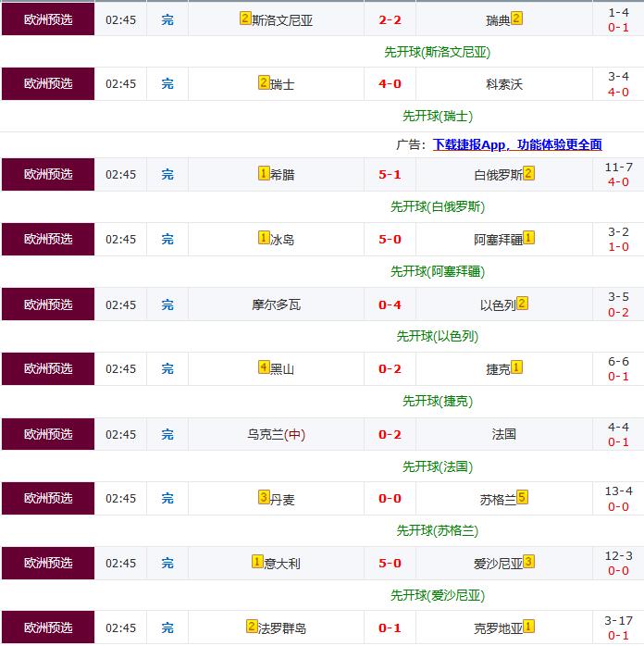Click Iceland's yellow card badge (冰岛)

pyautogui.click(x=264, y=237)
